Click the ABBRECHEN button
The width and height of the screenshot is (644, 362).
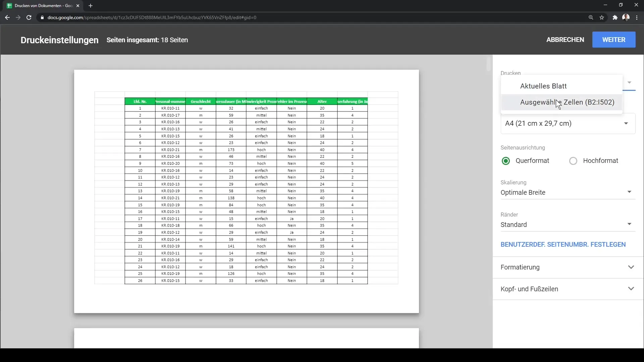pos(565,40)
